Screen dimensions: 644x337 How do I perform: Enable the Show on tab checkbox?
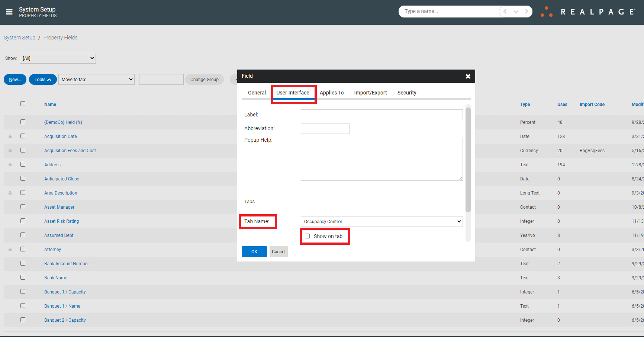click(307, 236)
